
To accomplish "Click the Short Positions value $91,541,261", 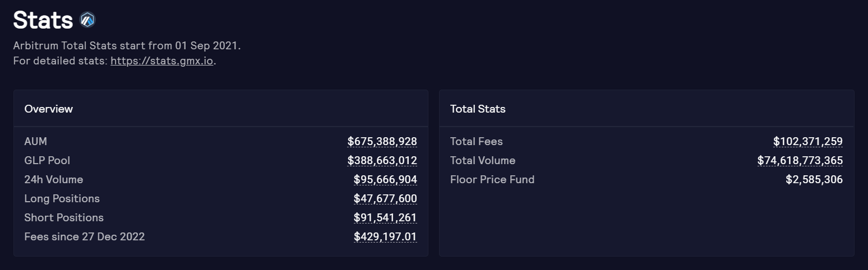I will [385, 217].
